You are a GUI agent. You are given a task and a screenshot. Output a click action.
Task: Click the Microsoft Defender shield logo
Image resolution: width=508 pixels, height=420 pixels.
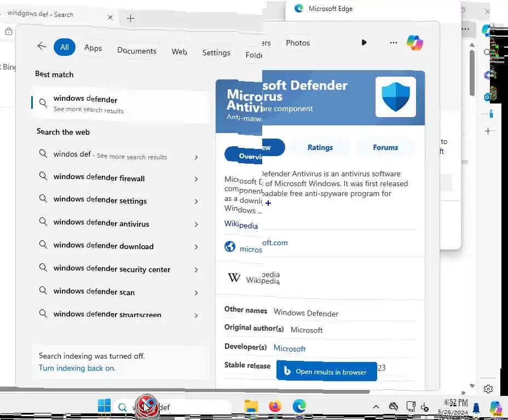(x=396, y=97)
